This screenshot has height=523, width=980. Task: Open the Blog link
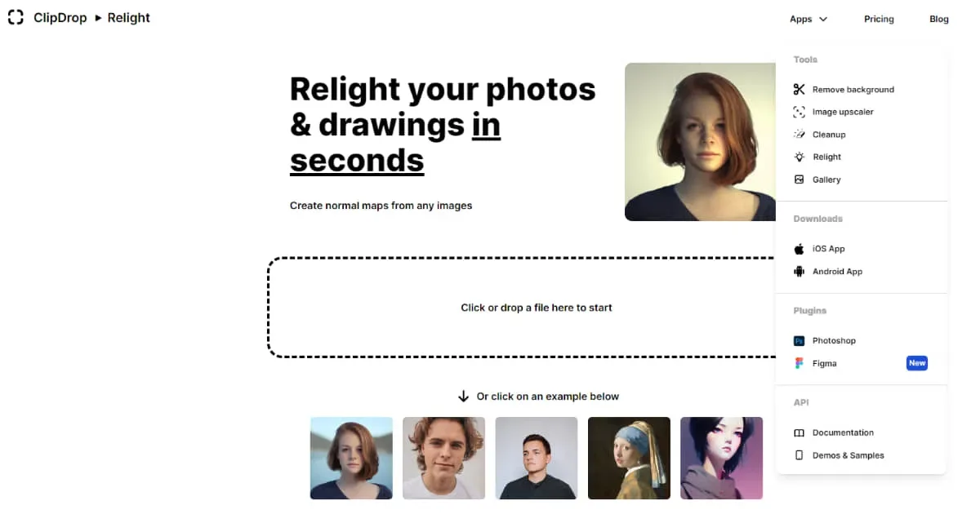tap(939, 19)
